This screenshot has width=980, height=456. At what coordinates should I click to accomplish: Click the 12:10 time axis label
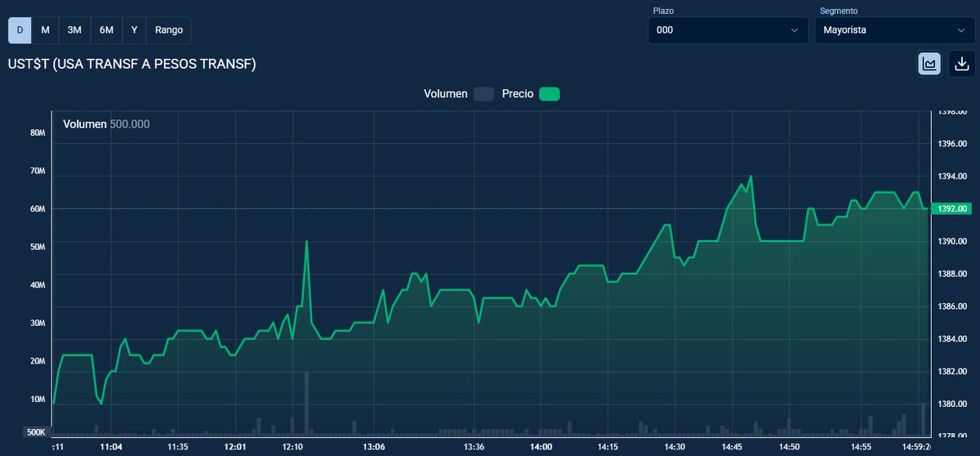tap(292, 447)
